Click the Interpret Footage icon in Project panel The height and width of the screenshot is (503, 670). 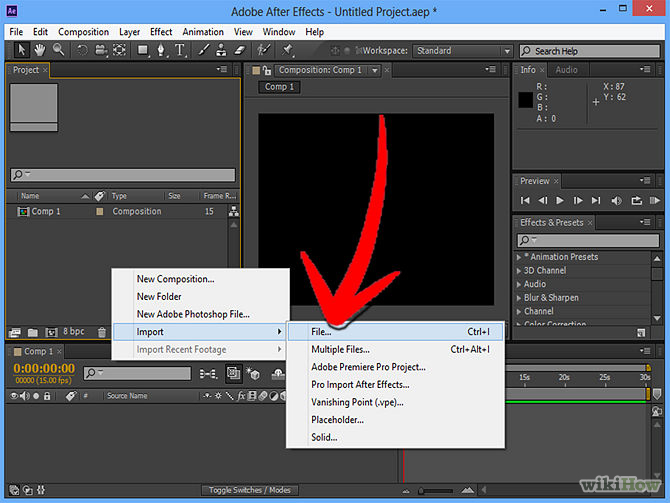click(15, 332)
